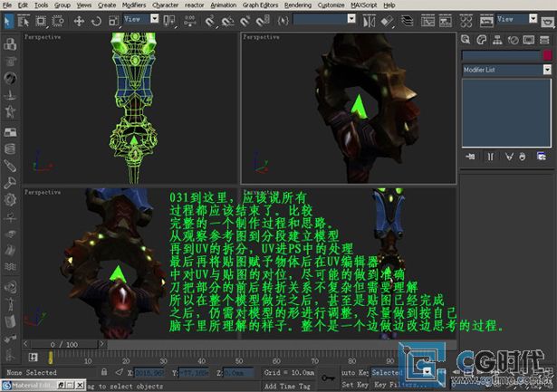Screen dimensions: 557x392
Task: Open the MAXScript menu
Action: [x=364, y=5]
